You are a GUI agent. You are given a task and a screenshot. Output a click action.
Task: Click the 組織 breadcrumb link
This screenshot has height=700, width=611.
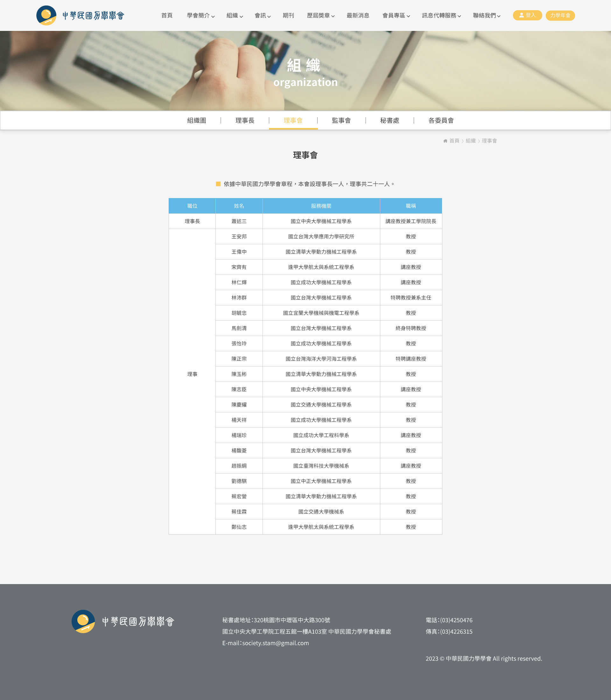tap(470, 141)
